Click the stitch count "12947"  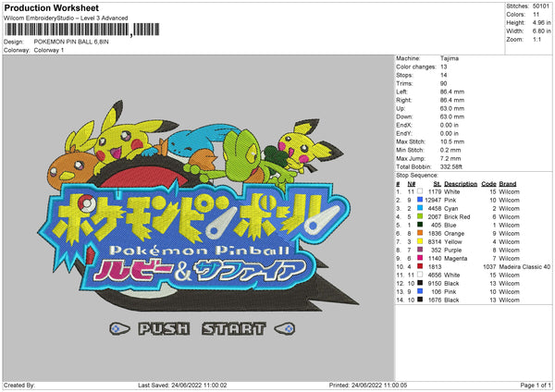(x=433, y=201)
